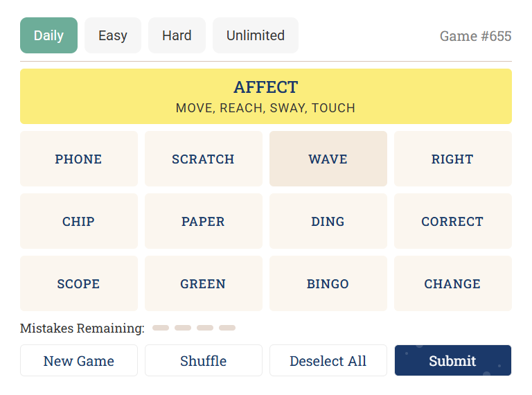Click the Deselect All button
Image resolution: width=532 pixels, height=395 pixels.
[x=328, y=361]
